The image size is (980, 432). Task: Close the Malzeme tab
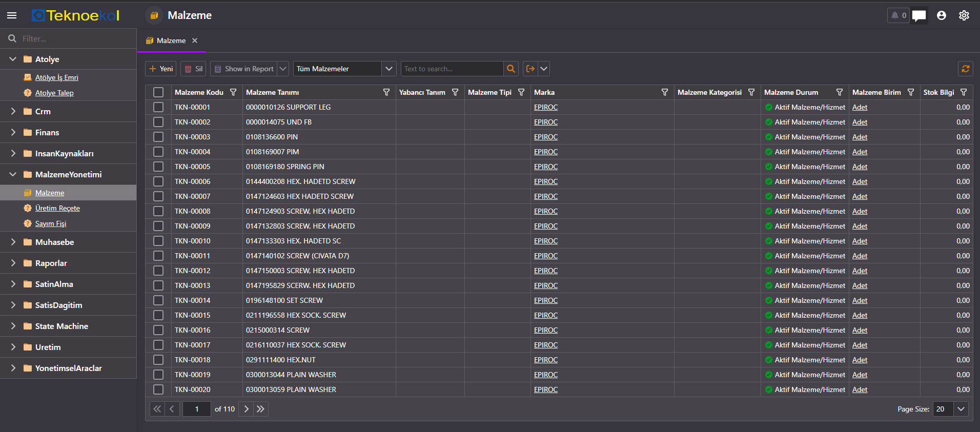point(195,40)
